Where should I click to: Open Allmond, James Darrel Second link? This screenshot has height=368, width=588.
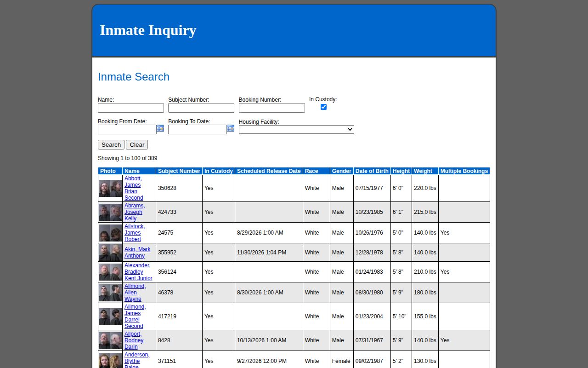point(135,316)
